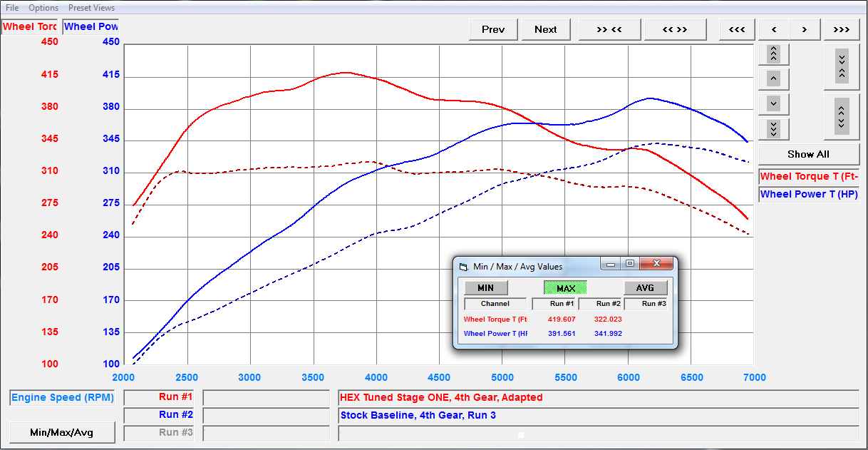The width and height of the screenshot is (868, 450).
Task: Click the vertical compress button with inward chevrons
Action: (842, 67)
